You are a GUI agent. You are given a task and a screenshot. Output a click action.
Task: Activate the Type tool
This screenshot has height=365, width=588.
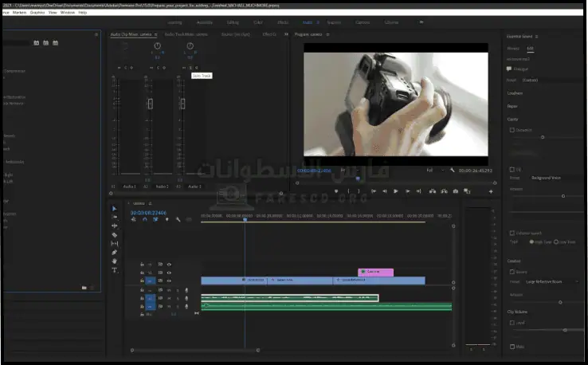[x=114, y=270]
